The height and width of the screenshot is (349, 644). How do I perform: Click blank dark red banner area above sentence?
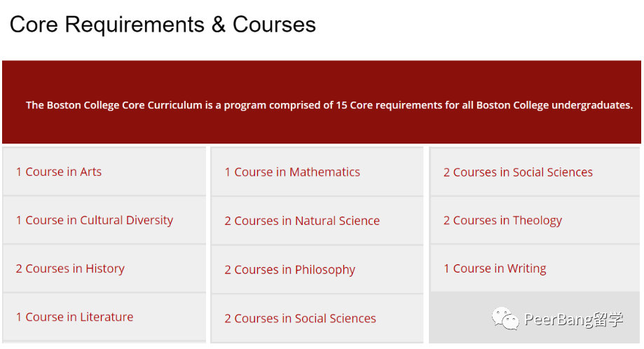[x=322, y=78]
